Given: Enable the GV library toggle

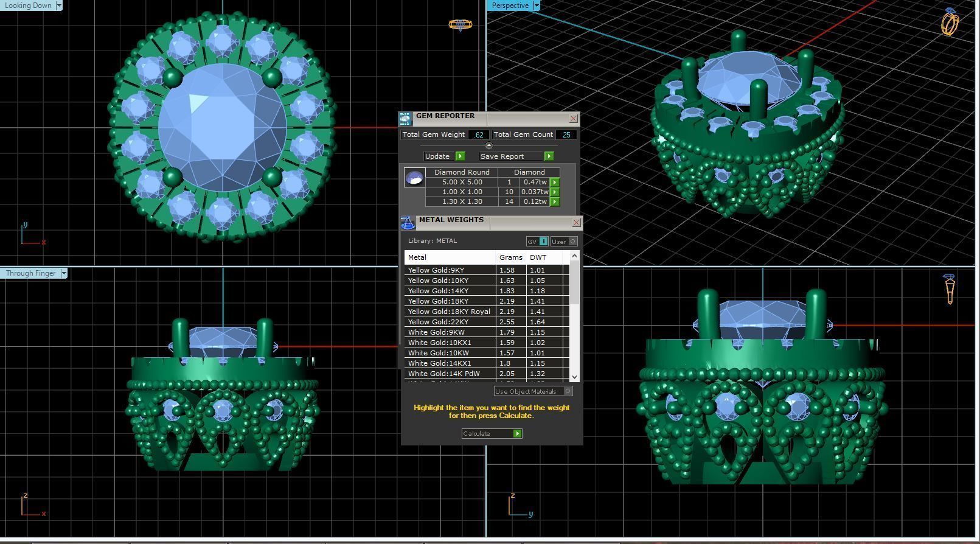Looking at the screenshot, I should (x=537, y=242).
